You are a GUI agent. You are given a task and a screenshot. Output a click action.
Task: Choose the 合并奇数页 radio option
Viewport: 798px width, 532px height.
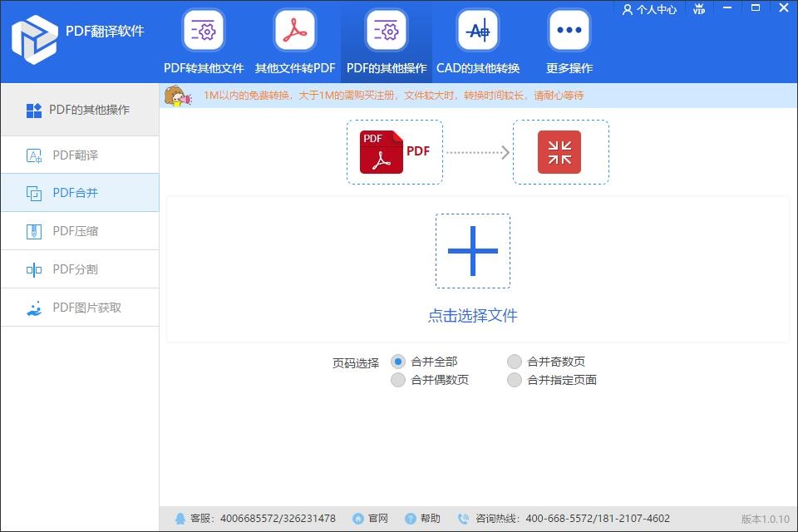(515, 362)
